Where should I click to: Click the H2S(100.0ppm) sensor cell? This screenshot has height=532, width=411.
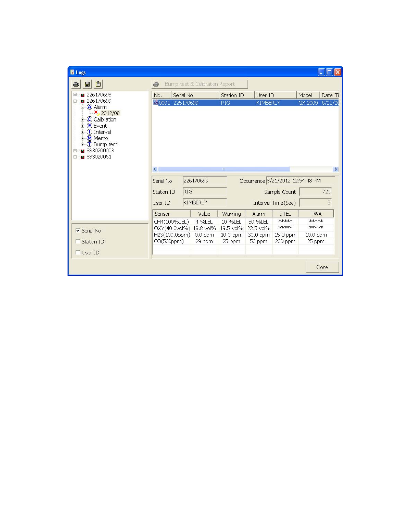[x=172, y=235]
